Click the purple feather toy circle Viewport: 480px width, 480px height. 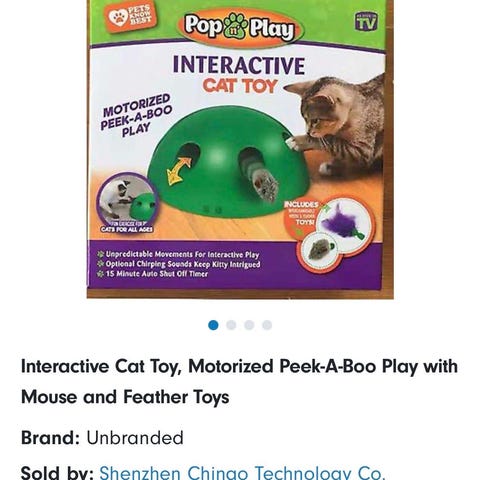click(x=345, y=222)
